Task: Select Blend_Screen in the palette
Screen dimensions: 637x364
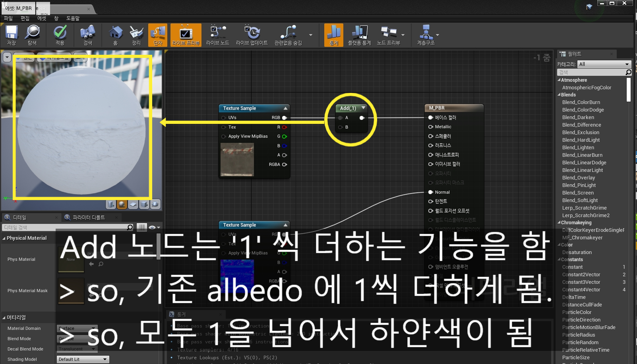Action: (x=578, y=193)
